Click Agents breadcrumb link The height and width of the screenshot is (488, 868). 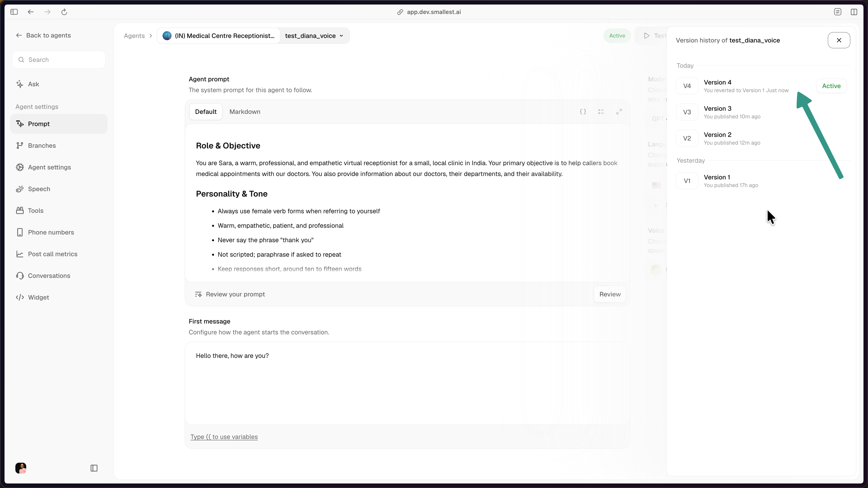134,36
